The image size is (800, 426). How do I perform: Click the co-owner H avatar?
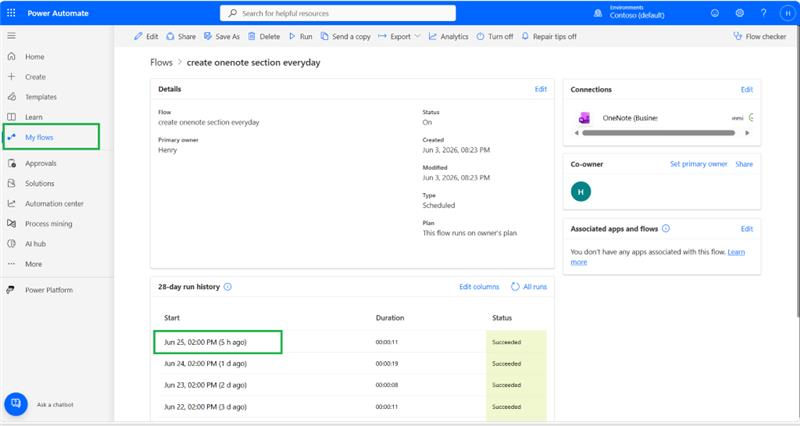pyautogui.click(x=581, y=191)
